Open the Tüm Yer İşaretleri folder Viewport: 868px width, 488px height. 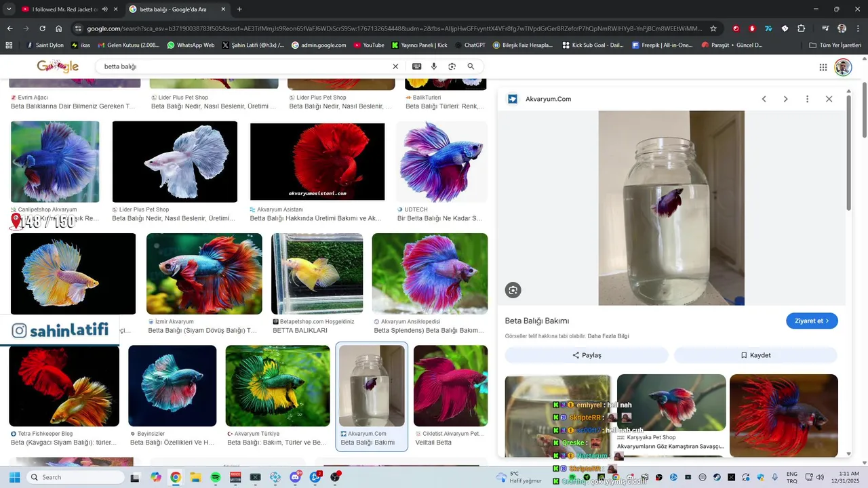[x=836, y=45]
